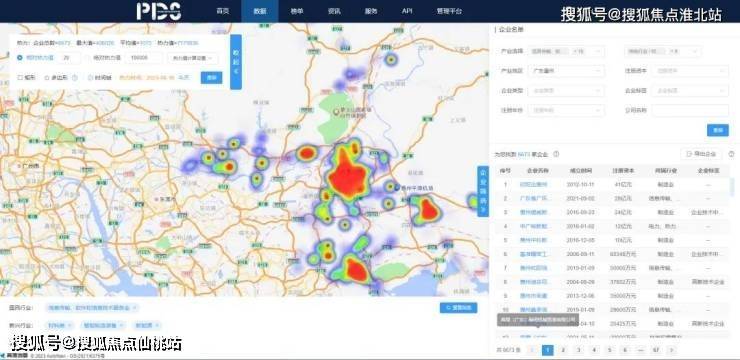740x360 pixels.
Task: Click the blue side tab on map's right edge
Action: (482, 191)
